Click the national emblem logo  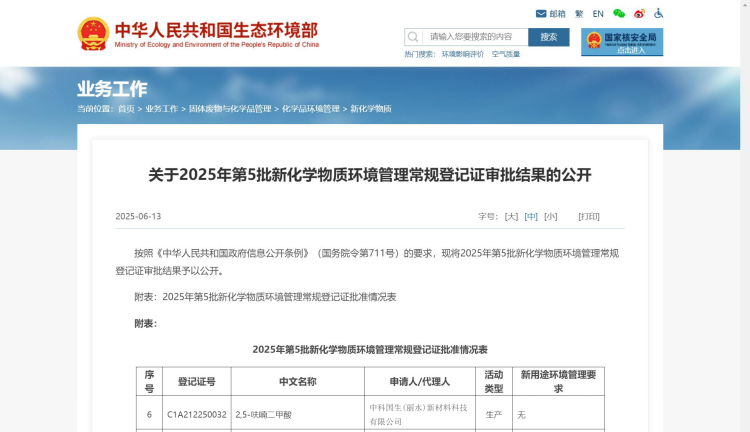[x=93, y=34]
